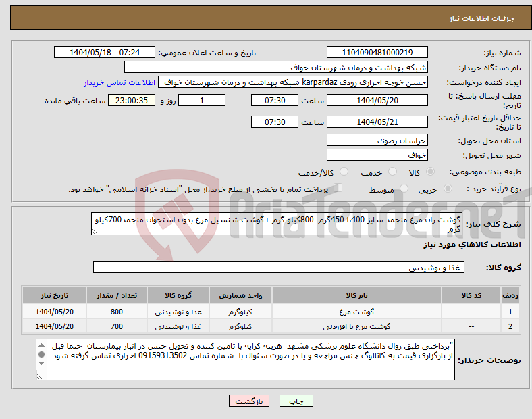The height and width of the screenshot is (419, 532).
Task: Select the متوسط purchase type radio
Action: (404, 189)
